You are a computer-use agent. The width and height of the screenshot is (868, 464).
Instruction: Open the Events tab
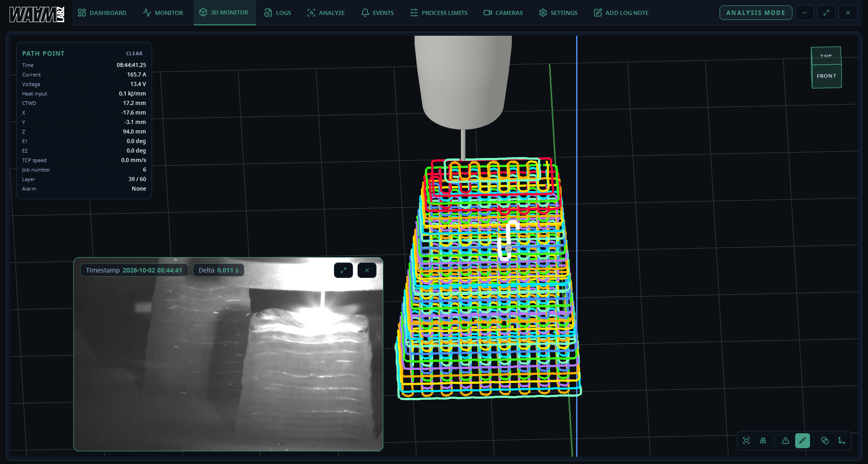point(377,13)
